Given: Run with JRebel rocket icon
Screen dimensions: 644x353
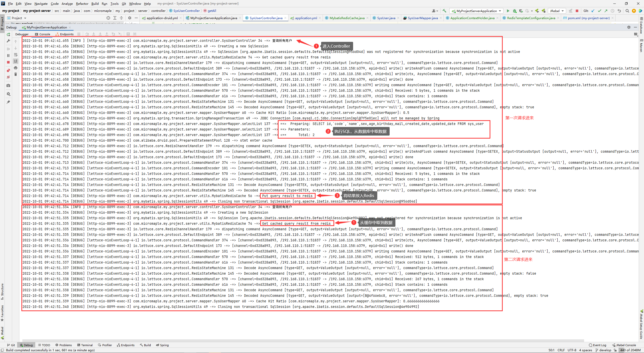Looking at the screenshot, I should tap(537, 11).
